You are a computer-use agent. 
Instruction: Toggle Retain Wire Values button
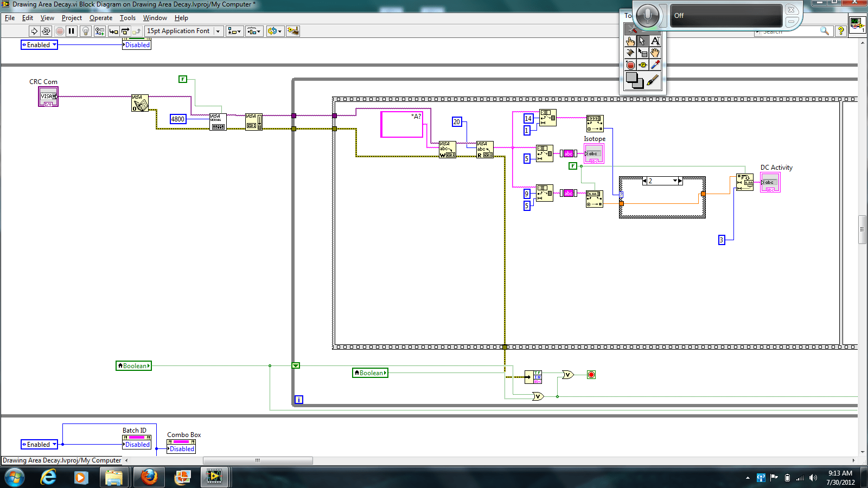100,31
